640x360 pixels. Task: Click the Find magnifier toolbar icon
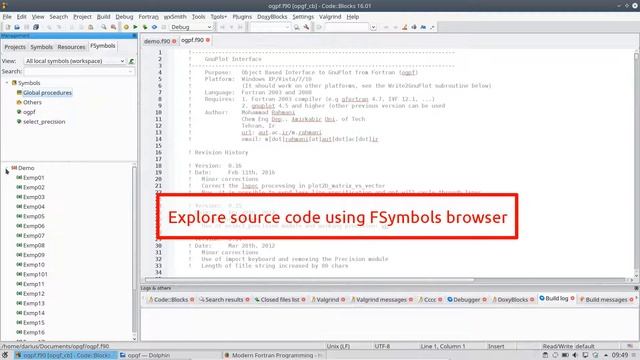pos(104,27)
